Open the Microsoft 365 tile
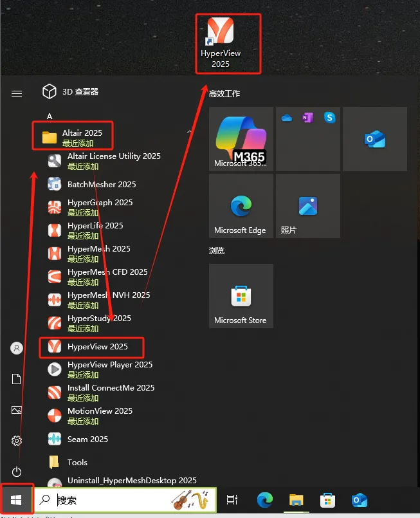 coord(241,139)
